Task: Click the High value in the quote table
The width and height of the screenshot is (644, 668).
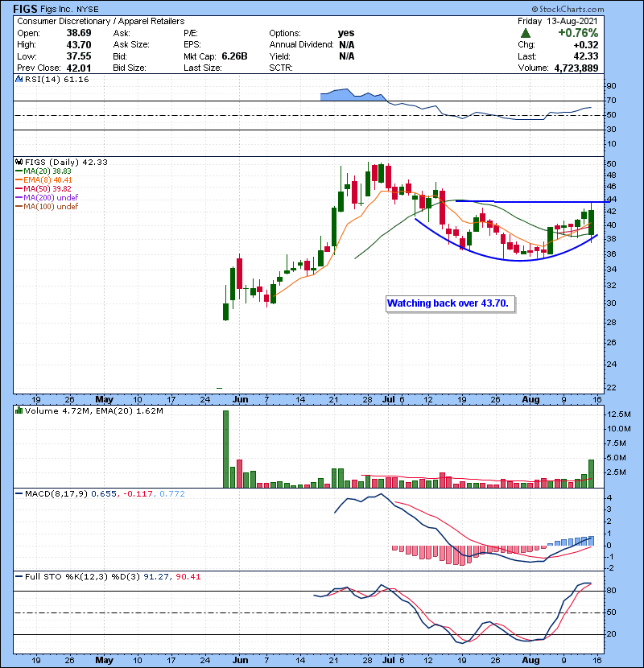Action: [79, 45]
